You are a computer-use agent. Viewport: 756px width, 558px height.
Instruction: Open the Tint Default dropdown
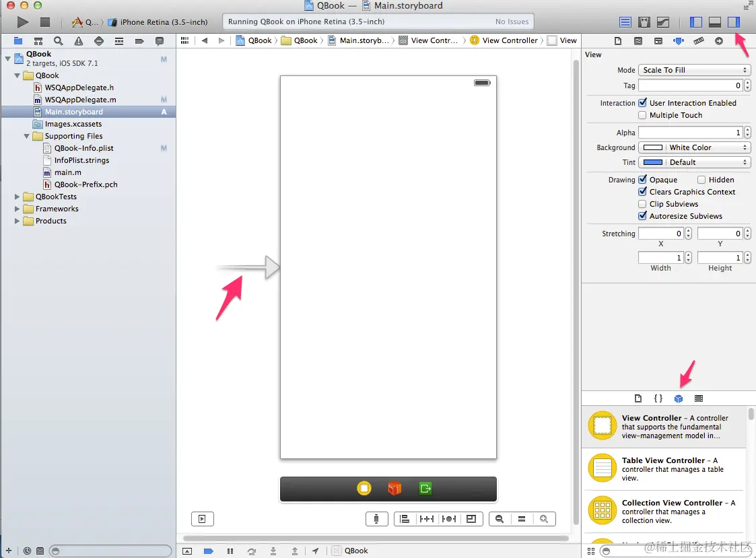(694, 162)
